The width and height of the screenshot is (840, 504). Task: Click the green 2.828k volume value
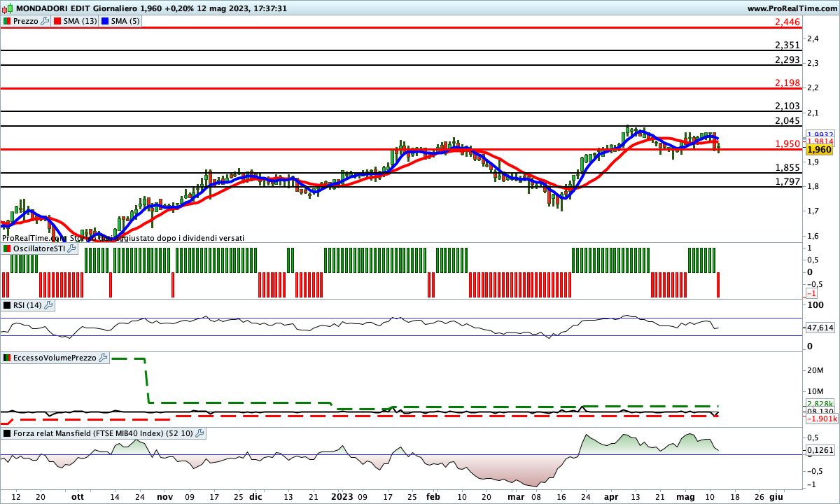(820, 405)
